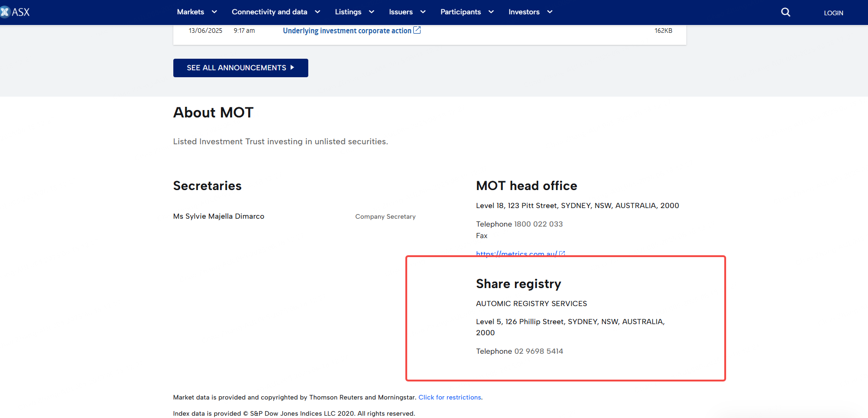The image size is (868, 418).
Task: Click external-link icon beside Underlying investment corporate action
Action: (x=417, y=30)
